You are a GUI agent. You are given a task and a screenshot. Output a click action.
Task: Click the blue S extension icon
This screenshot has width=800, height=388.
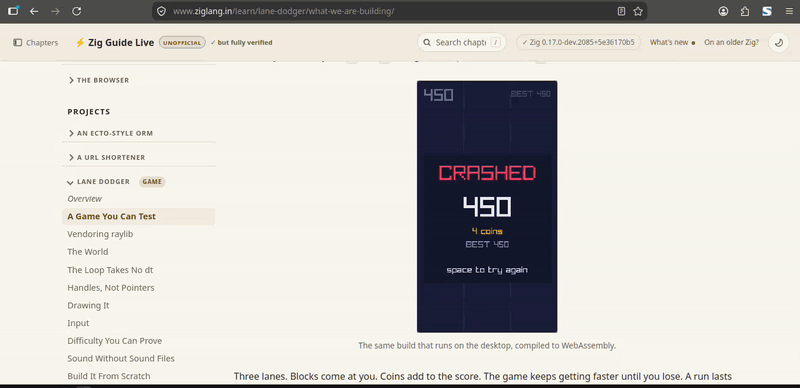point(767,11)
